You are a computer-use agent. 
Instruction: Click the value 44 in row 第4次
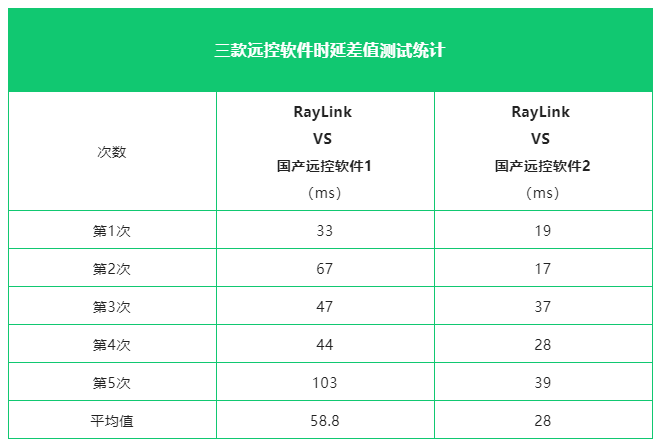[325, 345]
